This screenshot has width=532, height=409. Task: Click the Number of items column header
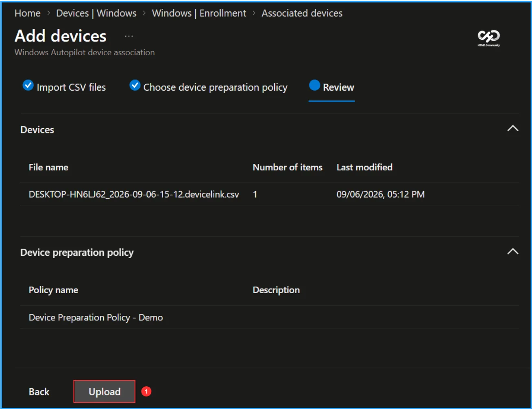point(288,168)
